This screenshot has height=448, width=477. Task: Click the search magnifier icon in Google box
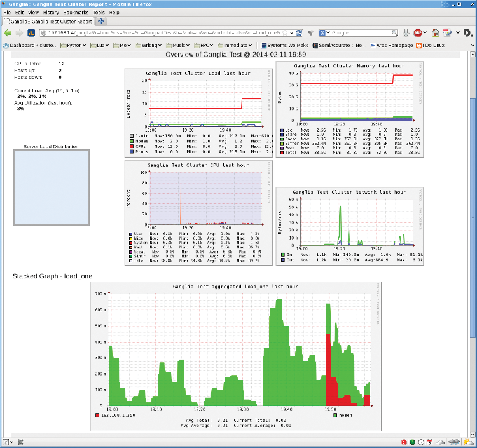396,32
